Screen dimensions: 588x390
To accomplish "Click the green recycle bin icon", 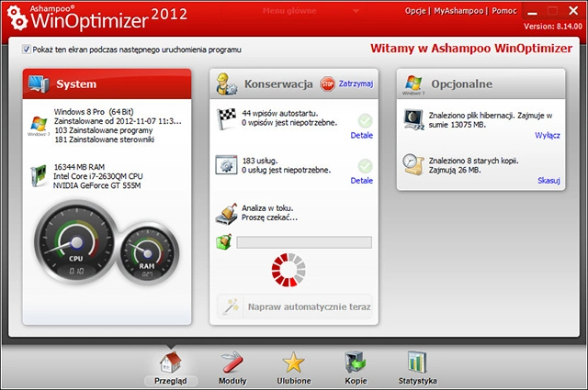I will click(x=224, y=242).
